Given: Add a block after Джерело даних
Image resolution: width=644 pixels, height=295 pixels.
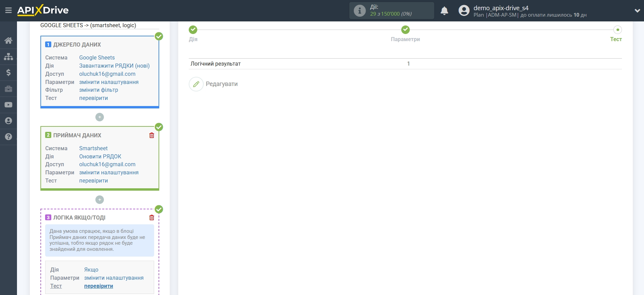Looking at the screenshot, I should click(x=99, y=117).
